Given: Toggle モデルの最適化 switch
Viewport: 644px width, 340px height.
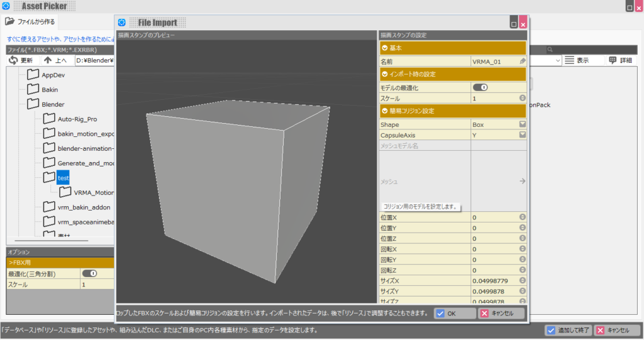Looking at the screenshot, I should tap(480, 87).
